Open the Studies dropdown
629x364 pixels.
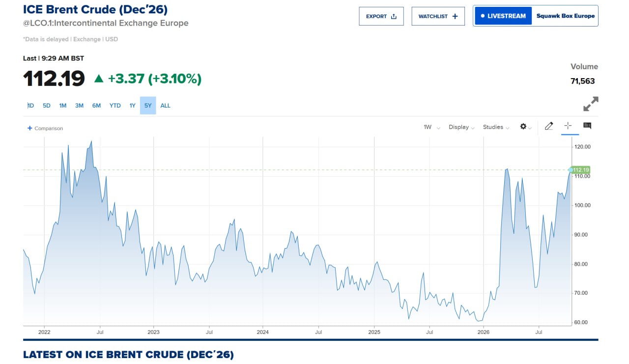pyautogui.click(x=496, y=127)
